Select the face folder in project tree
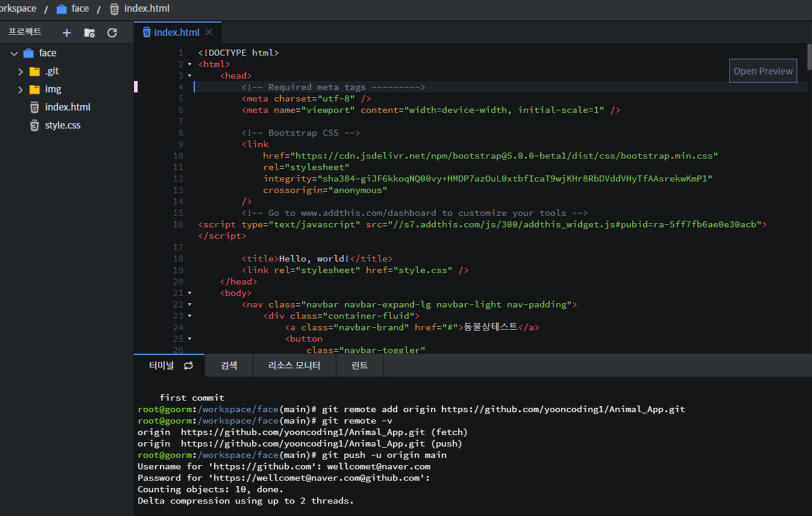The height and width of the screenshot is (516, 812). [48, 53]
